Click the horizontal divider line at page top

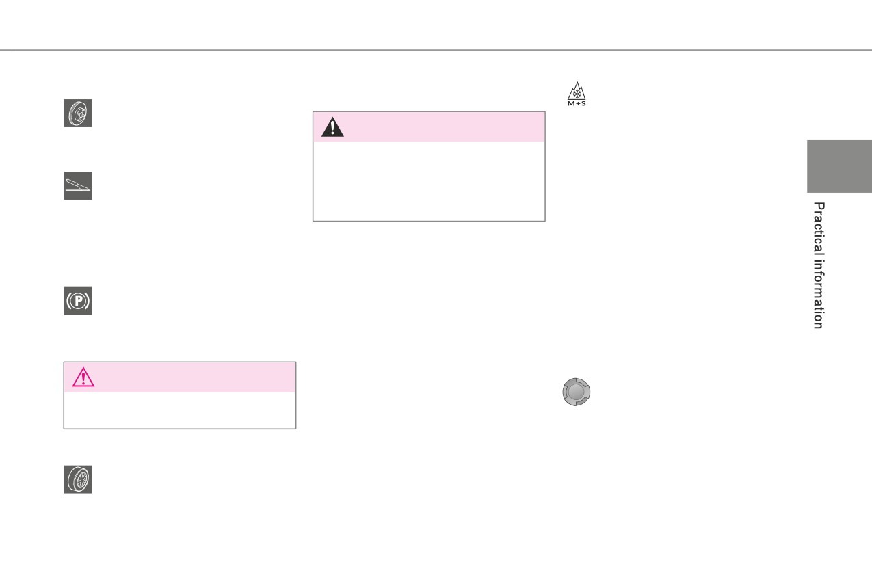pyautogui.click(x=436, y=50)
